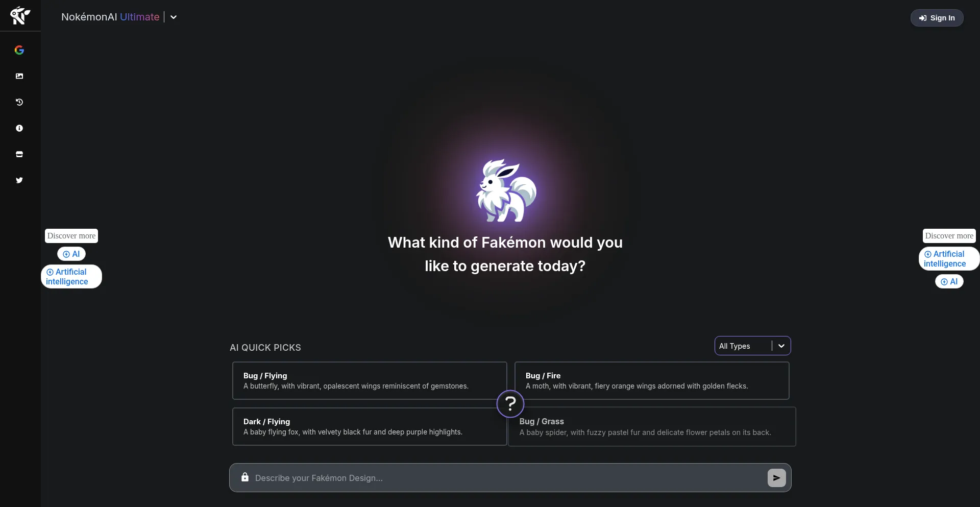980x507 pixels.
Task: Click the Sign In button
Action: point(937,18)
